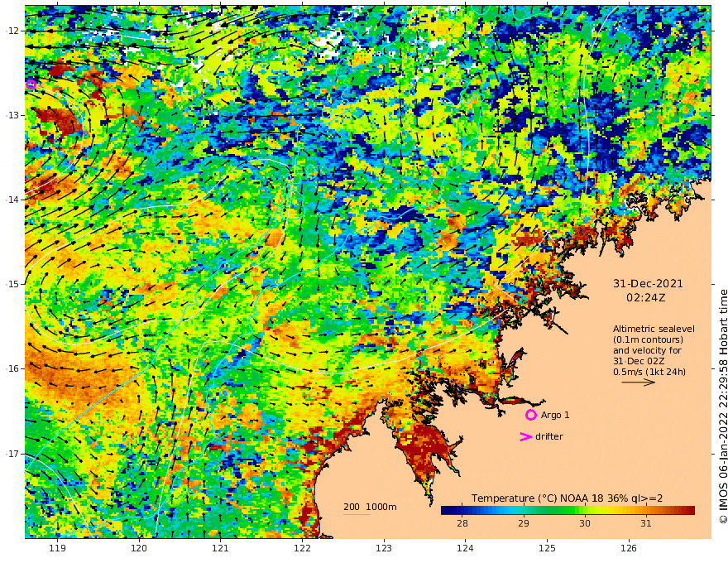This screenshot has height=563, width=728.
Task: Click longitude axis label 122
Action: 302,548
